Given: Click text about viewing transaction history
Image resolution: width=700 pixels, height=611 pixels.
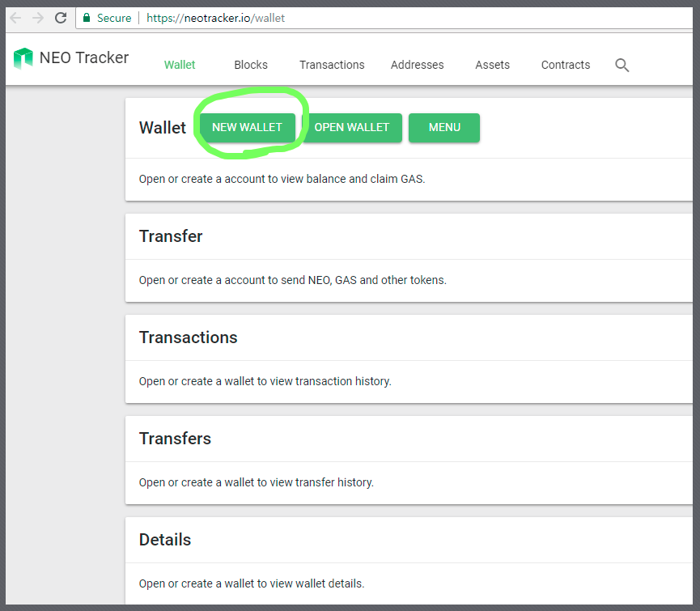Looking at the screenshot, I should click(265, 381).
